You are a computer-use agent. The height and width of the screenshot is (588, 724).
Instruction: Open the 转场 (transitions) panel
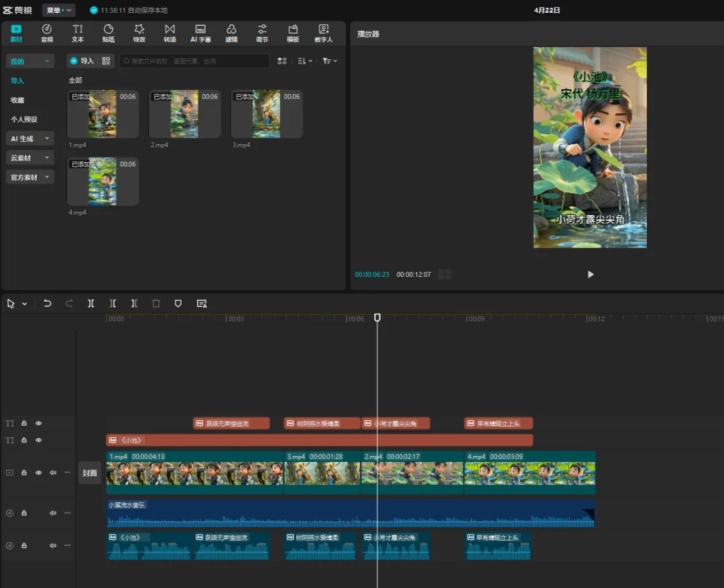point(170,33)
